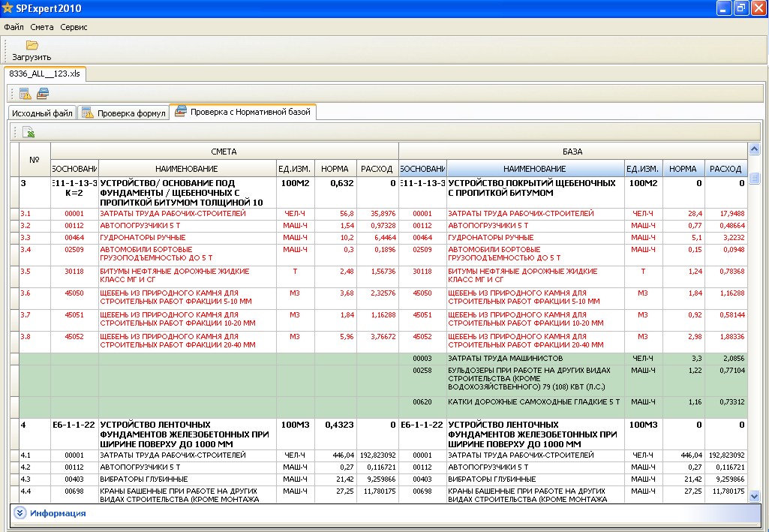Open the Сервис menu
The height and width of the screenshot is (532, 769).
(x=74, y=27)
